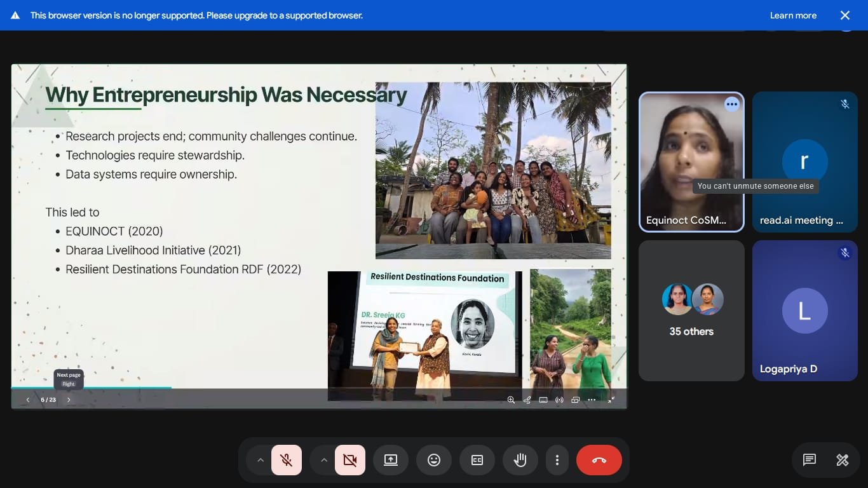
Task: Click the two women forest road photo
Action: (x=571, y=334)
